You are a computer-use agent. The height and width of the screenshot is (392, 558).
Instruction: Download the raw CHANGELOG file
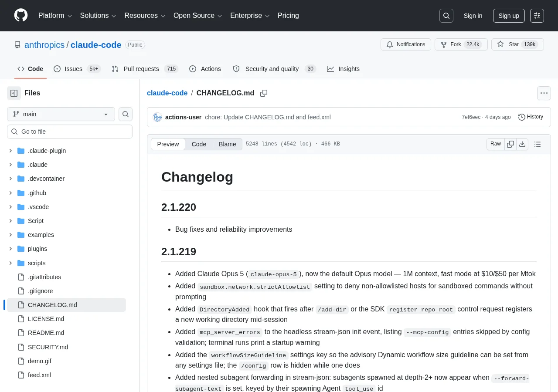pos(522,144)
